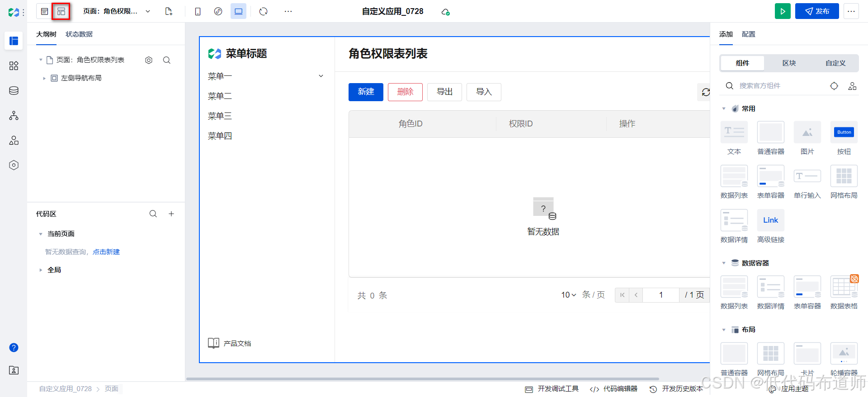
Task: Click the green preview play button
Action: 783,11
